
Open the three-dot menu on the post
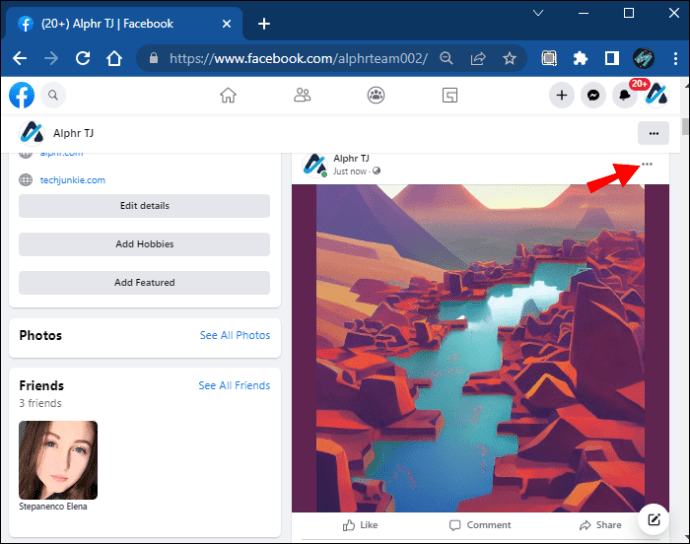[647, 164]
